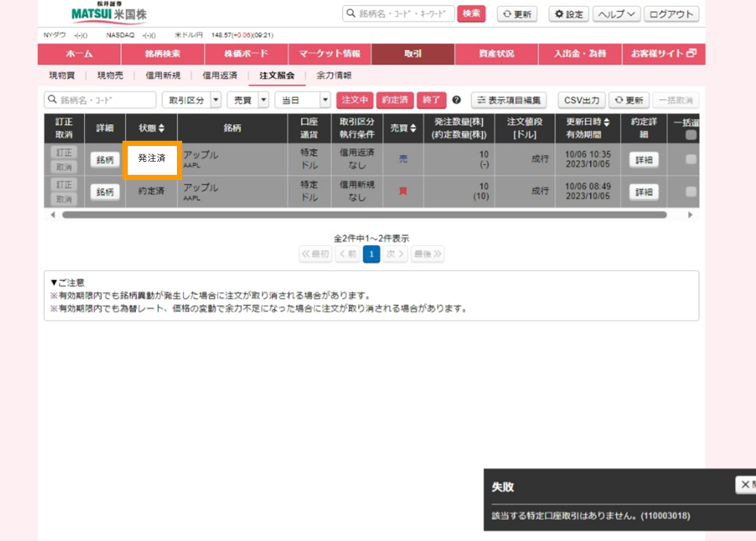Toggle the 約定済 filter

[395, 100]
